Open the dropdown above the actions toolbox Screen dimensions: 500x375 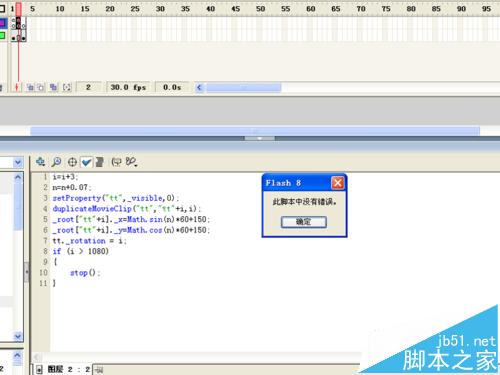click(18, 162)
